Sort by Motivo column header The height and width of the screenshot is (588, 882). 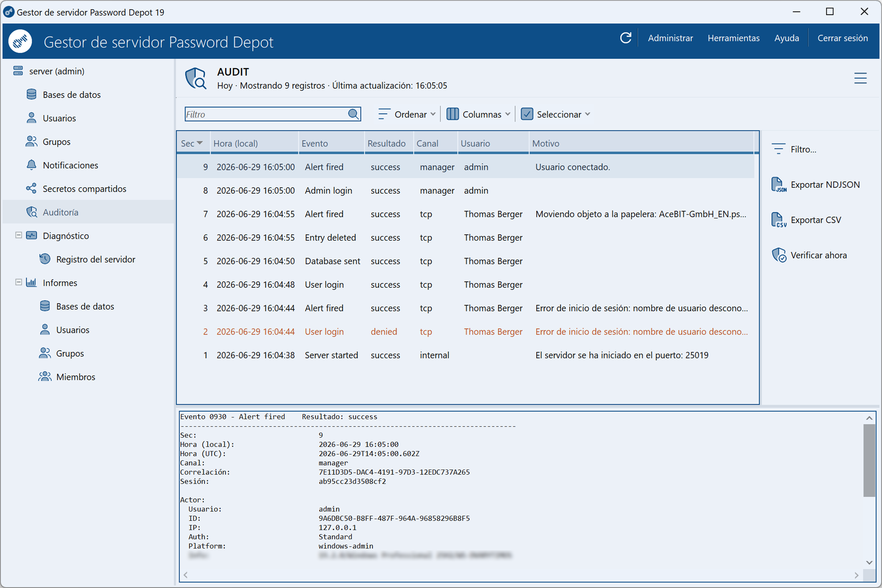click(641, 143)
